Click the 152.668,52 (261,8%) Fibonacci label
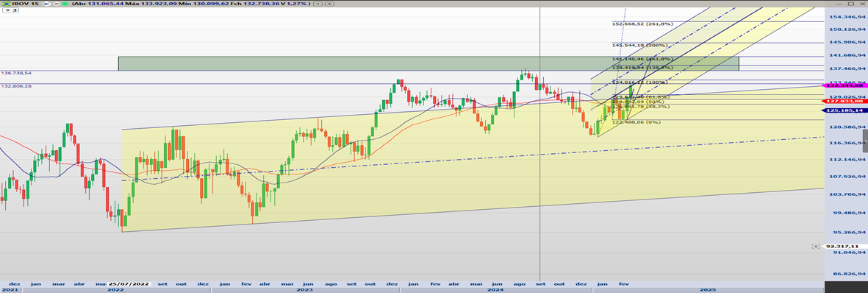Image resolution: width=868 pixels, height=293 pixels. (x=642, y=24)
